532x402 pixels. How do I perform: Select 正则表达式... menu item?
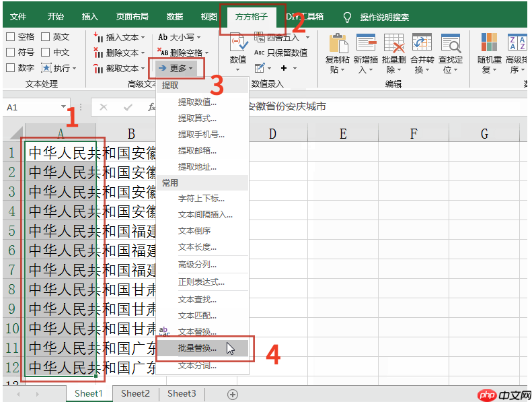click(202, 282)
